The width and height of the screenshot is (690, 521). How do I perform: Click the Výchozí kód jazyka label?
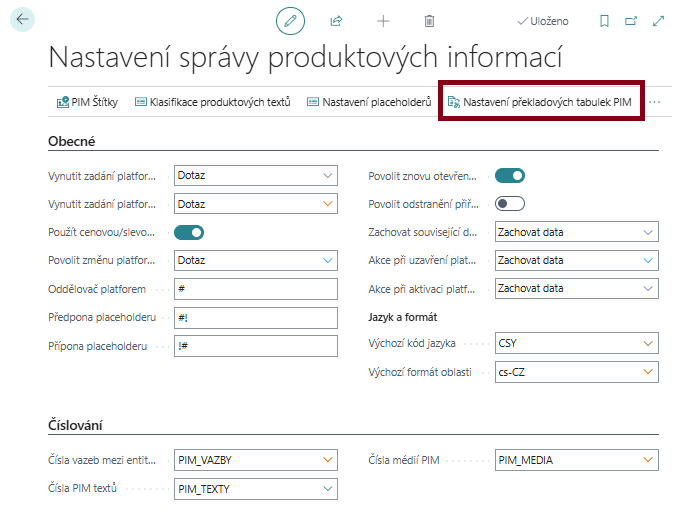click(412, 343)
